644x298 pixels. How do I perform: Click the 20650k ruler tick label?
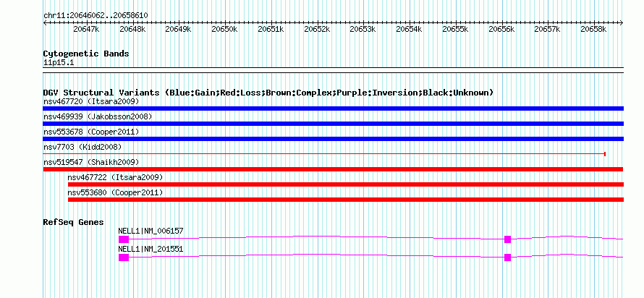pyautogui.click(x=224, y=30)
